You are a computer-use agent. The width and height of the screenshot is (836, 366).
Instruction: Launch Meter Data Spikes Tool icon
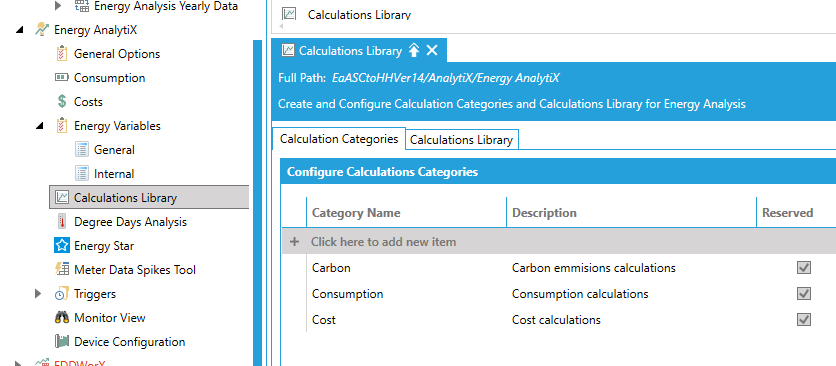coord(62,269)
